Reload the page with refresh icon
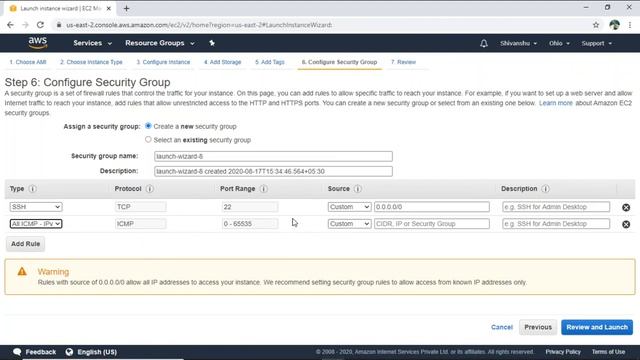Viewport: 640px width, 360px height. tap(40, 25)
